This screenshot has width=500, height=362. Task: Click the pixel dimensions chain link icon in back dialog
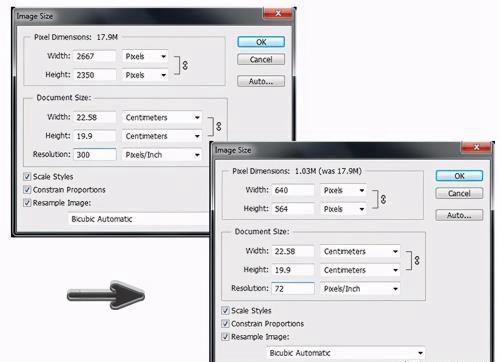pyautogui.click(x=185, y=65)
